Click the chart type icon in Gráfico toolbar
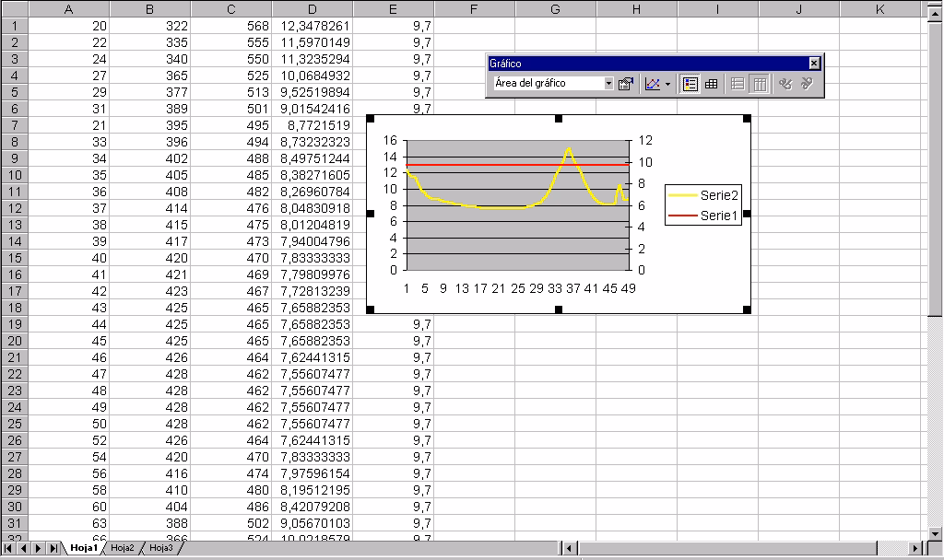Image resolution: width=944 pixels, height=560 pixels. tap(653, 84)
